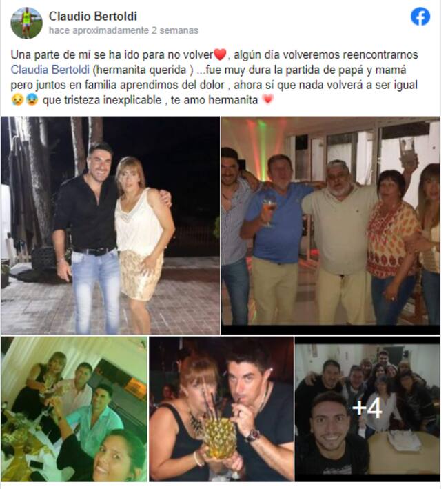
Task: Click the crying face emoji
Action: (x=17, y=100)
